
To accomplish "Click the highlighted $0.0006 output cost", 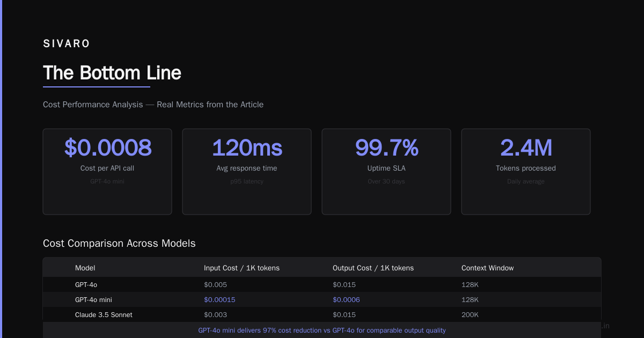I will [x=346, y=299].
